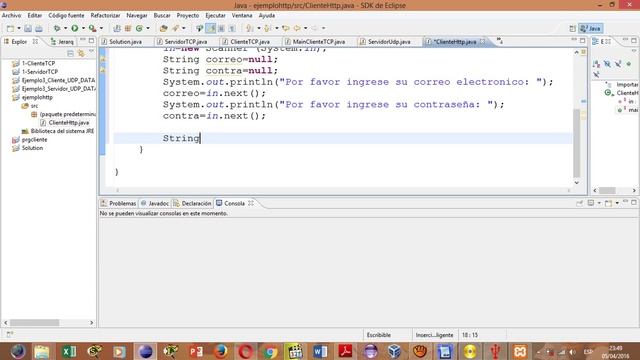Toggle block selection mode button
The image size is (640, 360).
221,28
